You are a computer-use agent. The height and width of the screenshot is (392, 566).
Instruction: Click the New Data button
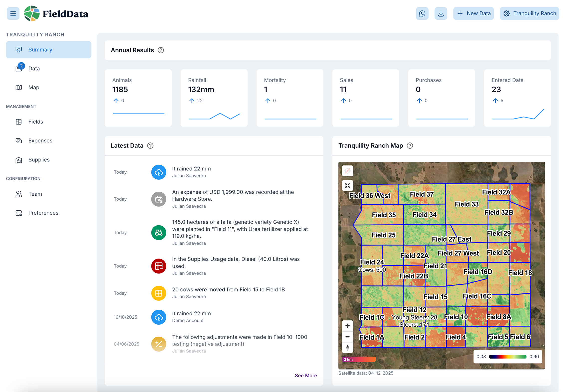(x=473, y=13)
